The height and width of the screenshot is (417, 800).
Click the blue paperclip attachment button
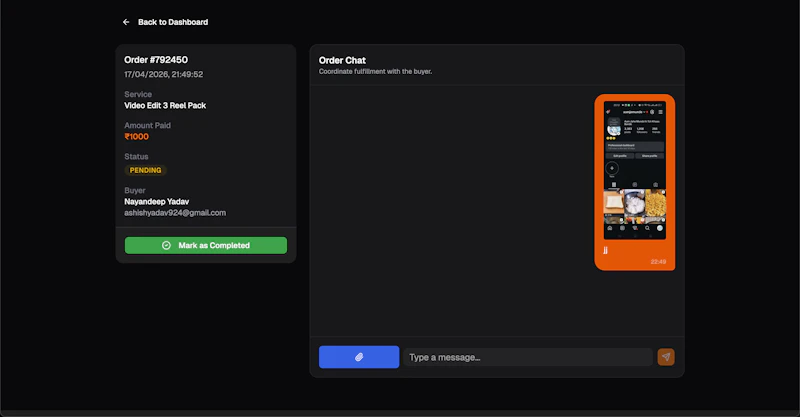359,357
